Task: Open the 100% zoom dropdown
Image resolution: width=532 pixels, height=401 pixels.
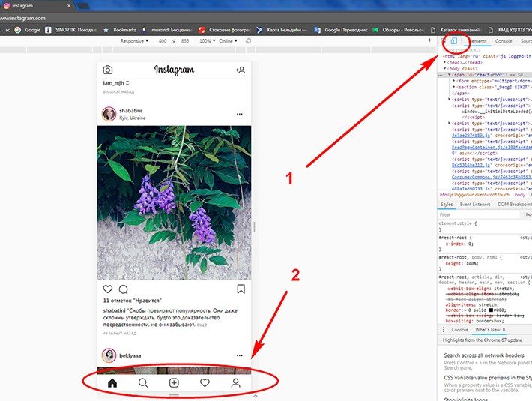Action: point(207,41)
